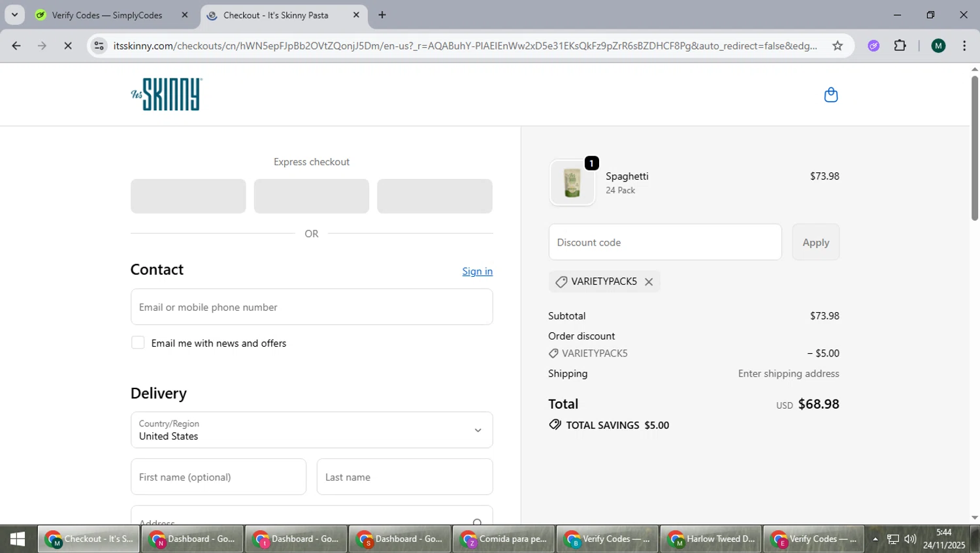The height and width of the screenshot is (553, 980).
Task: Click the network tray icon
Action: (x=893, y=539)
